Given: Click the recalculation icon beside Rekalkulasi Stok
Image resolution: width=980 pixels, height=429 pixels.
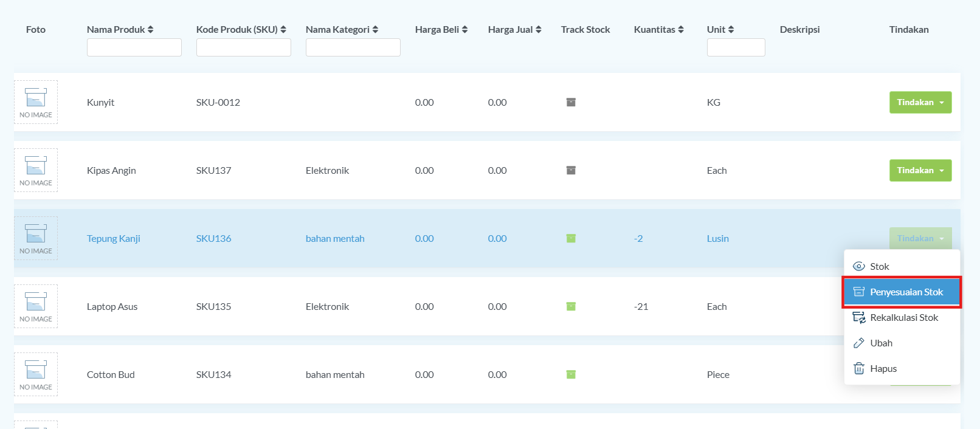Looking at the screenshot, I should pos(859,317).
